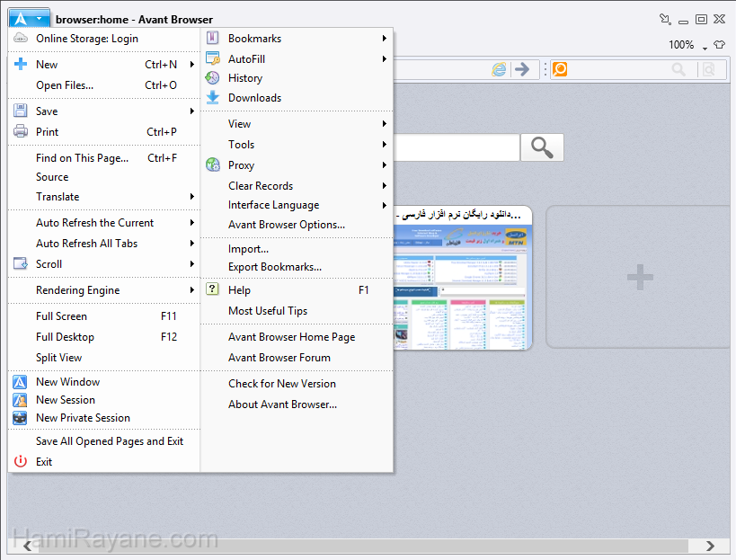Click the Proxy globe icon
Screen dimensions: 736x560
click(213, 164)
